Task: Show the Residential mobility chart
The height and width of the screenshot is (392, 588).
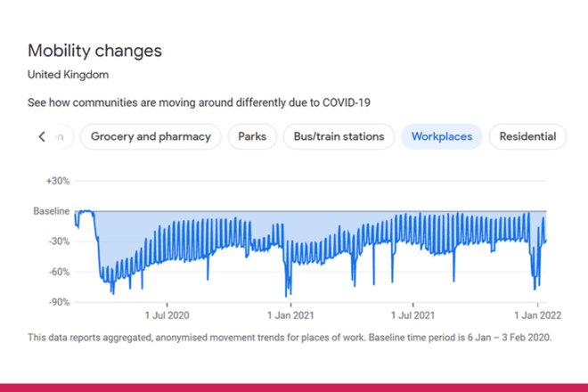Action: 527,136
